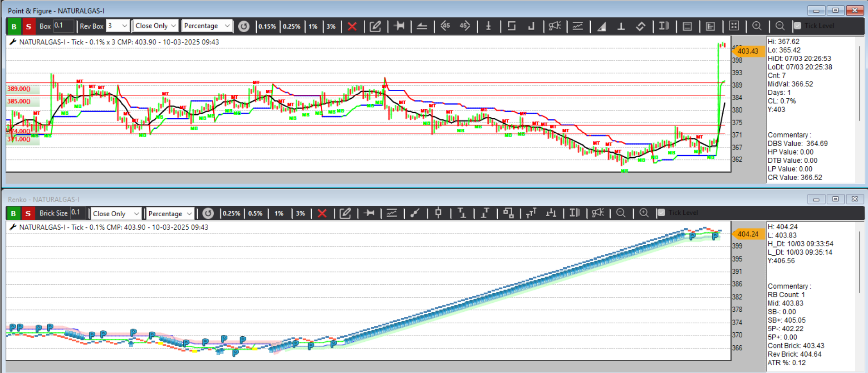The image size is (868, 373).
Task: Click the diamond up-down arrows icon
Action: tap(641, 26)
